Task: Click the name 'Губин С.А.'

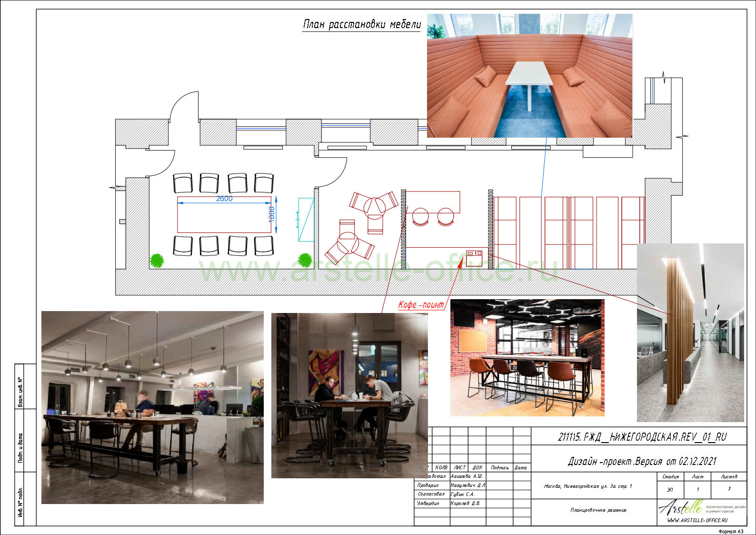Action: (x=463, y=495)
